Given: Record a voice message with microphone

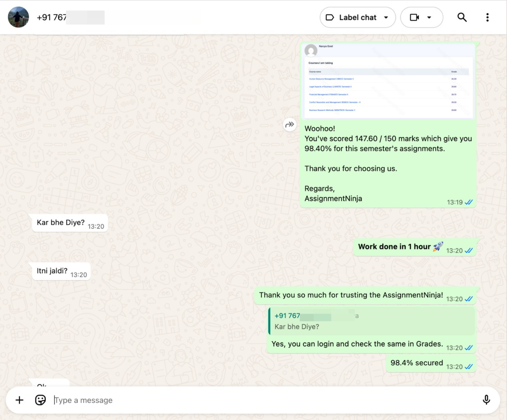Looking at the screenshot, I should point(486,400).
